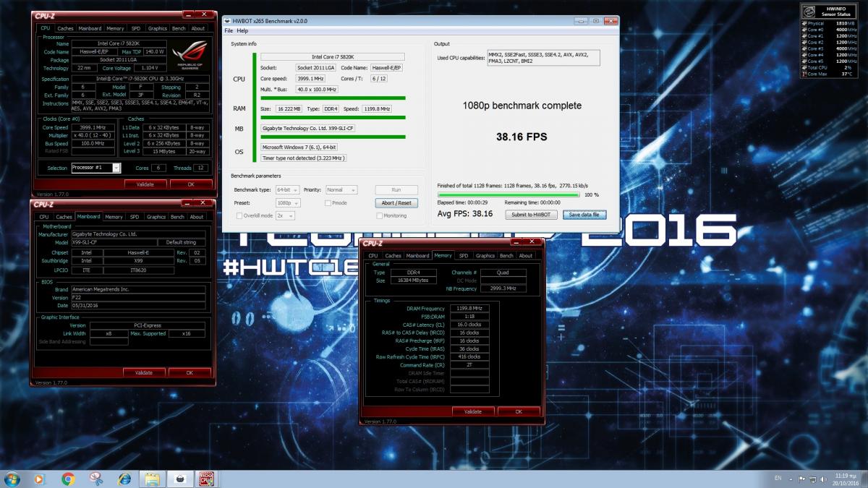
Task: Click the Show desktop button in taskbar corner
Action: [863, 479]
